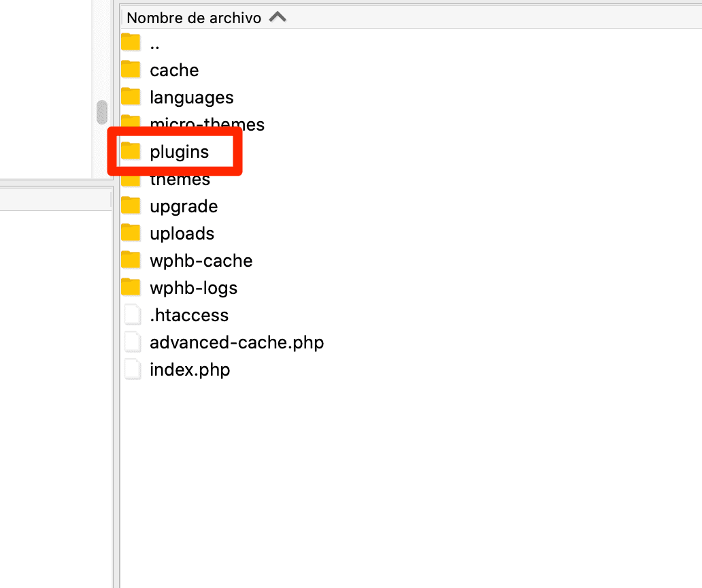The width and height of the screenshot is (702, 588).
Task: Select the 'advanced-cache.php' file name
Action: 237,343
